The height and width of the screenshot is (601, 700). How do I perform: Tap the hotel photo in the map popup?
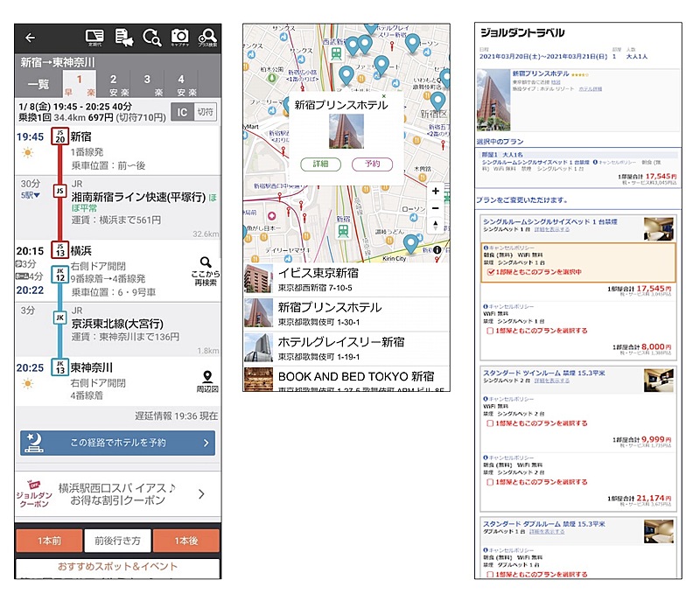(x=346, y=131)
